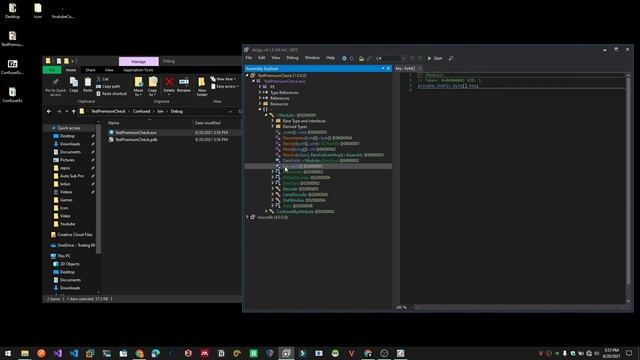
Task: Open the Window menu in dnSpy
Action: [x=312, y=58]
